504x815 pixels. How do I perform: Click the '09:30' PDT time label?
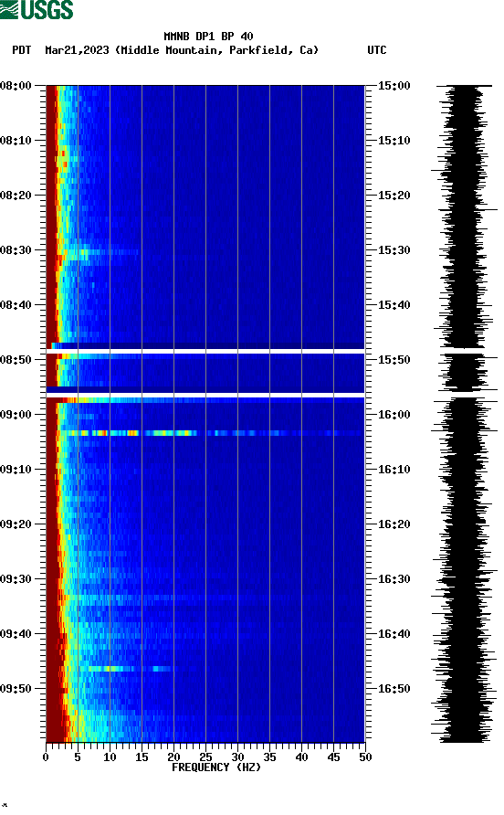[x=16, y=579]
